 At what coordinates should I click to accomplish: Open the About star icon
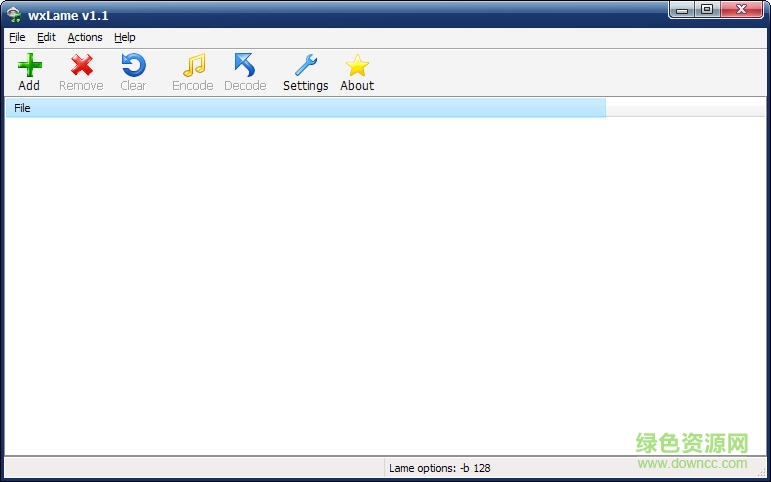tap(357, 65)
